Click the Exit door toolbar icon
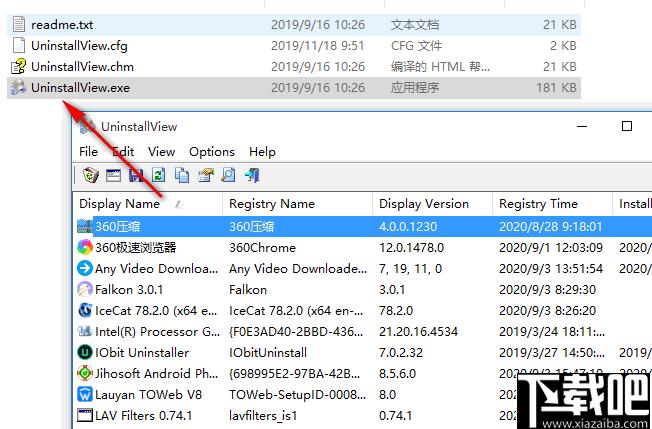This screenshot has width=652, height=429. [x=252, y=176]
